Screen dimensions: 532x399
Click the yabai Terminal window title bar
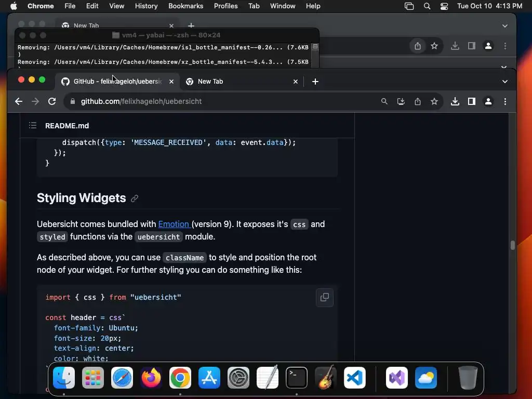[167, 35]
